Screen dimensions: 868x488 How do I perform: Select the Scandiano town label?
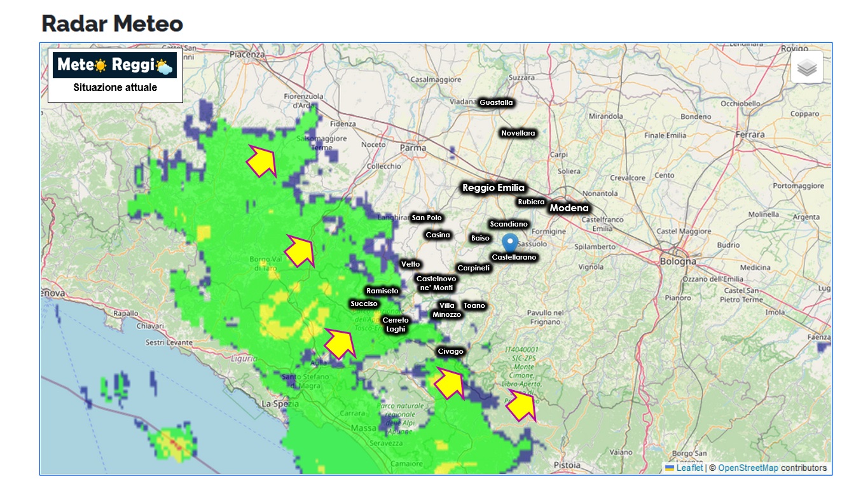(x=509, y=224)
